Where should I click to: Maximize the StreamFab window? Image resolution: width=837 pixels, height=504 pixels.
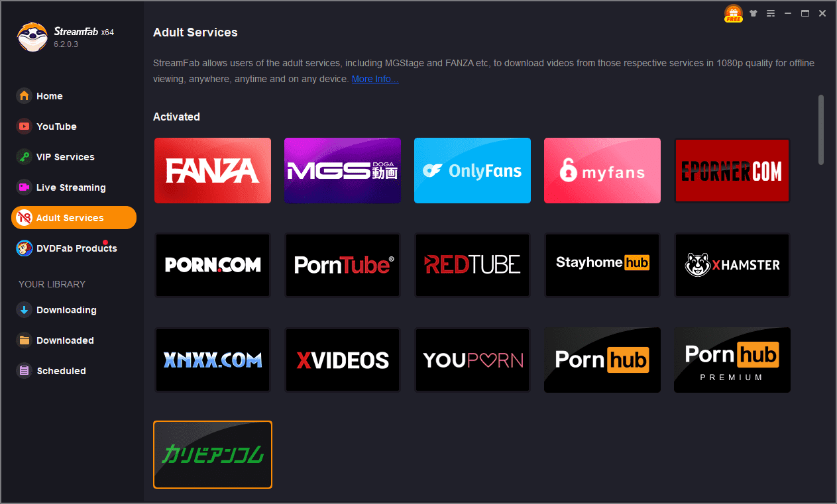pos(805,13)
